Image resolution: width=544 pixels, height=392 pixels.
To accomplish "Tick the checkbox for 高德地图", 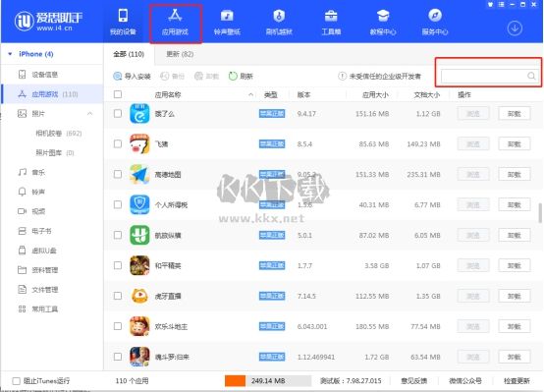I will tap(118, 174).
